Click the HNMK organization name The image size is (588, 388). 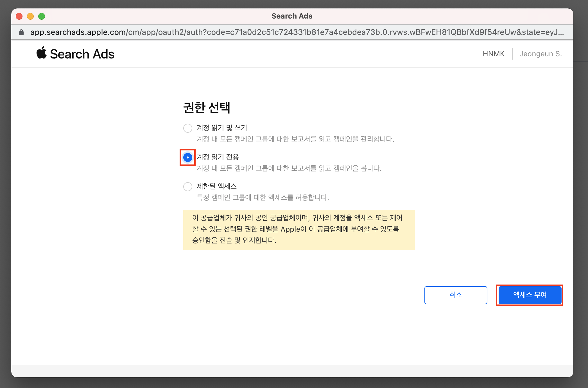[x=494, y=54]
